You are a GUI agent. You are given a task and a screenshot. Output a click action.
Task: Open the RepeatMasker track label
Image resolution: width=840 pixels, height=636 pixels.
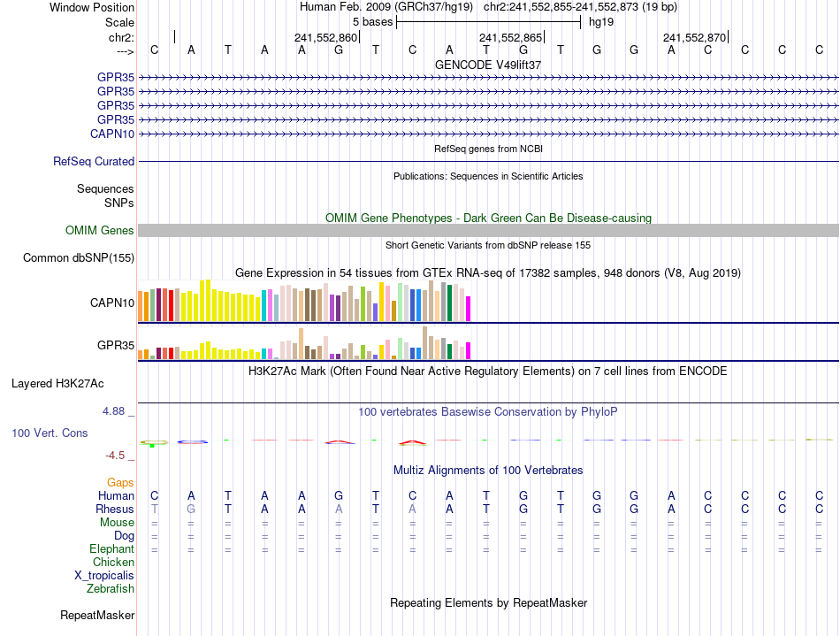click(x=97, y=615)
